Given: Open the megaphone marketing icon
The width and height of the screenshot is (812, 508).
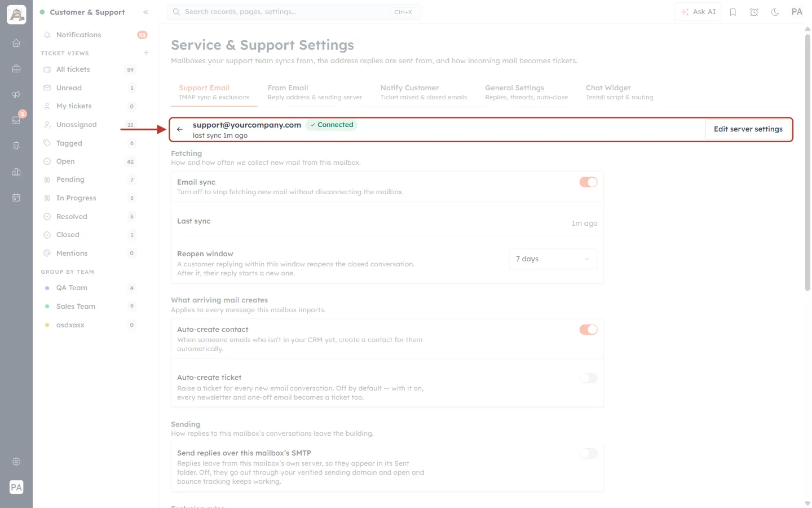Looking at the screenshot, I should pyautogui.click(x=16, y=94).
